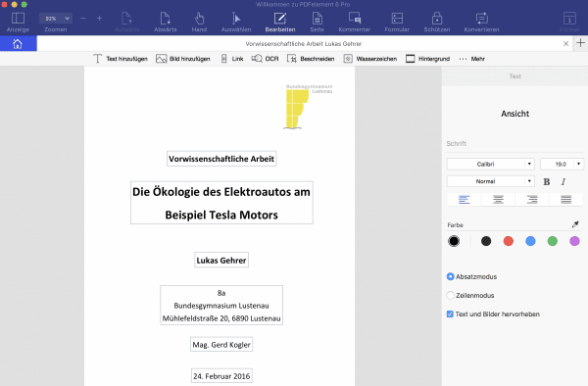The height and width of the screenshot is (386, 588).
Task: Click Text hinzufügen
Action: tap(121, 59)
